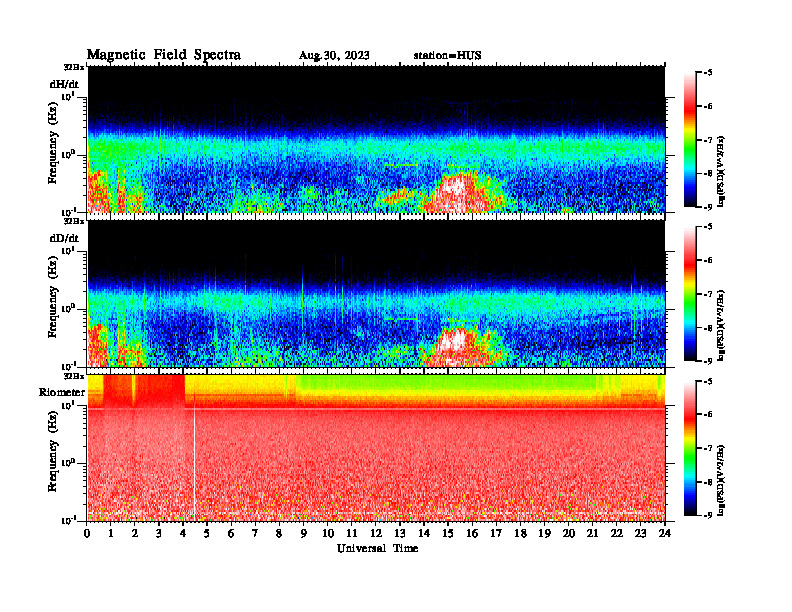Click hour '24' on Universal Time axis
The height and width of the screenshot is (612, 792).
tap(664, 534)
